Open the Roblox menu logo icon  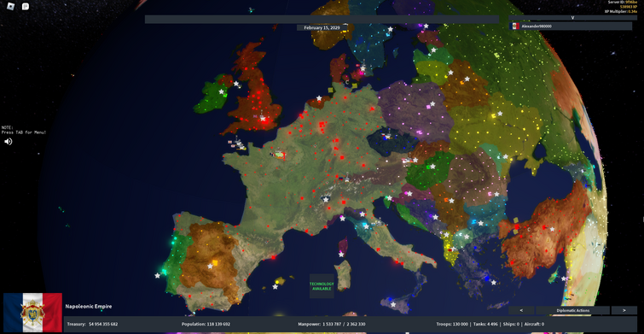pyautogui.click(x=11, y=6)
